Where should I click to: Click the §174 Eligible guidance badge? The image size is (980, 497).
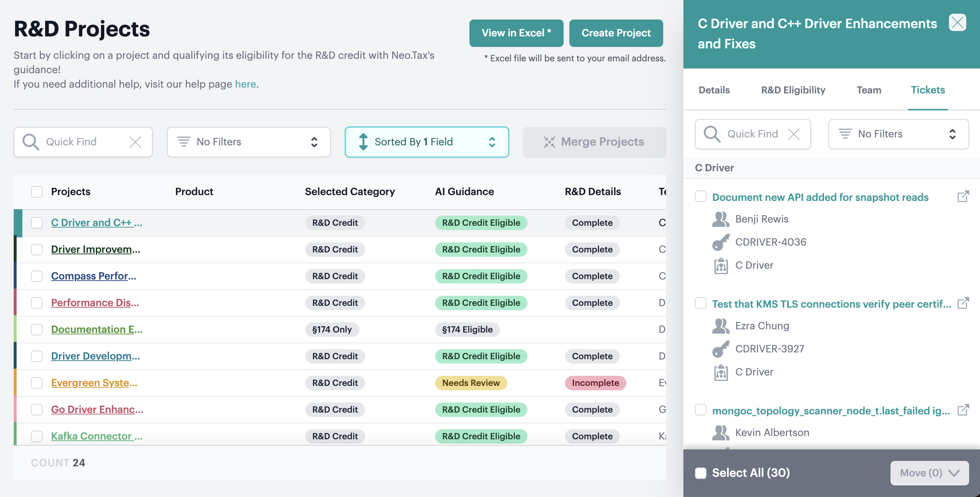467,329
